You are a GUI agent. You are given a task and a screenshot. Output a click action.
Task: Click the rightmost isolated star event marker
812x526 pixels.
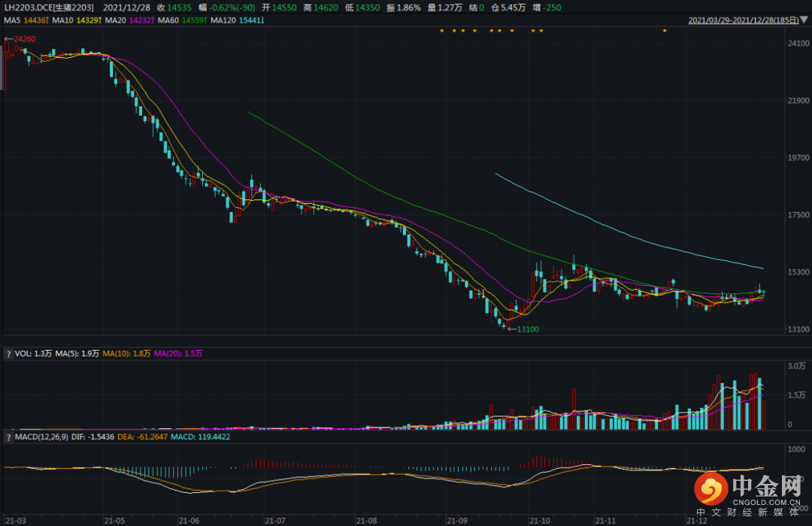(664, 31)
